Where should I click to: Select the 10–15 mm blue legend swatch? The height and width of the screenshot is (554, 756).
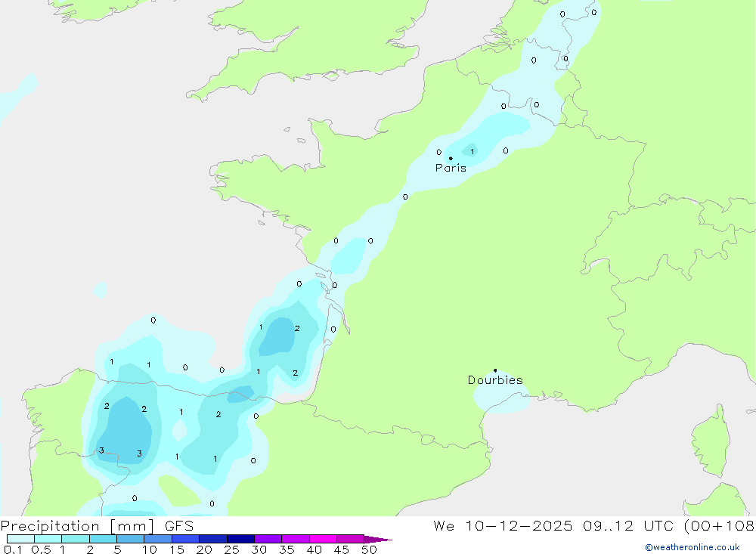pos(158,539)
